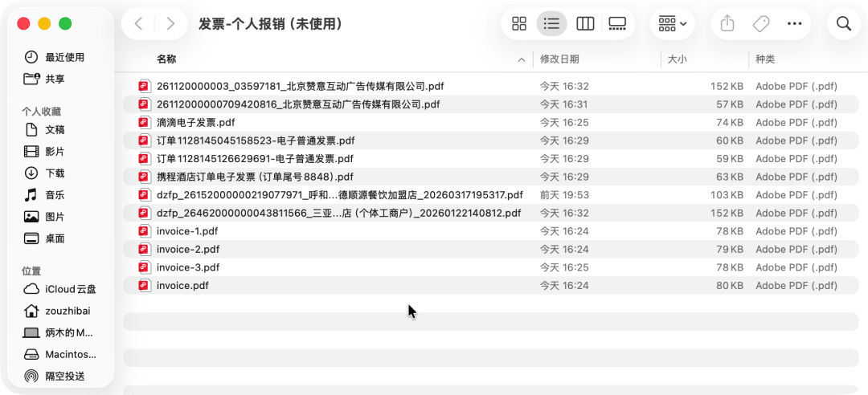
Task: Select file 滴滴电子发票.pdf
Action: [x=490, y=122]
